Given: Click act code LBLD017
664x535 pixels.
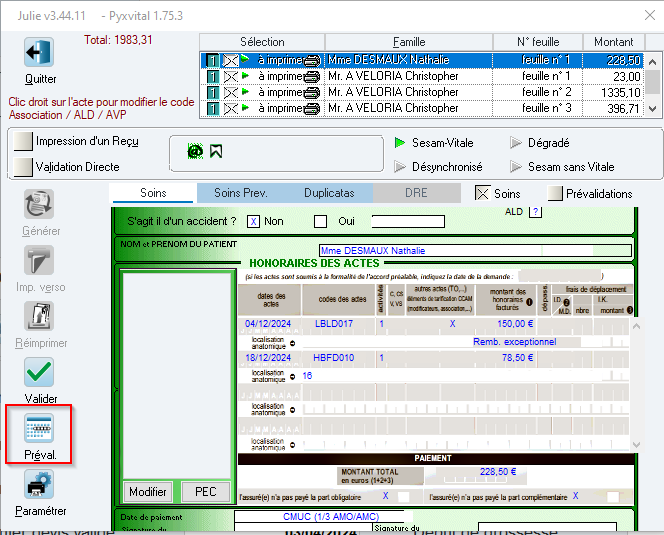Looking at the screenshot, I should coord(334,324).
